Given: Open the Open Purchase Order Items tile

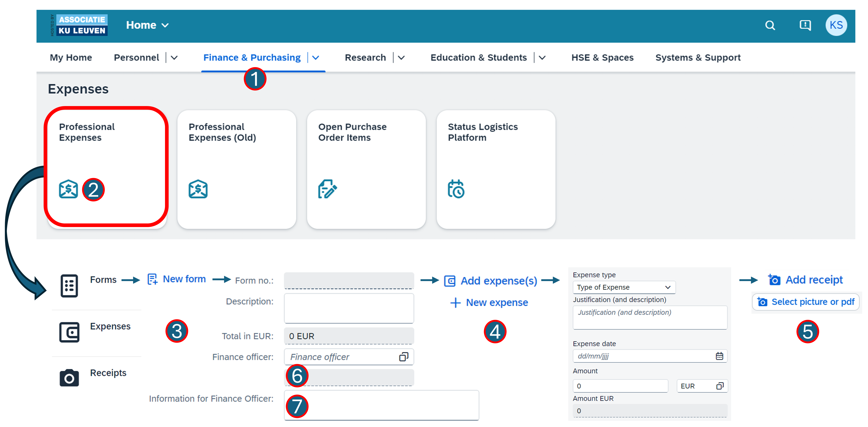Looking at the screenshot, I should click(366, 169).
